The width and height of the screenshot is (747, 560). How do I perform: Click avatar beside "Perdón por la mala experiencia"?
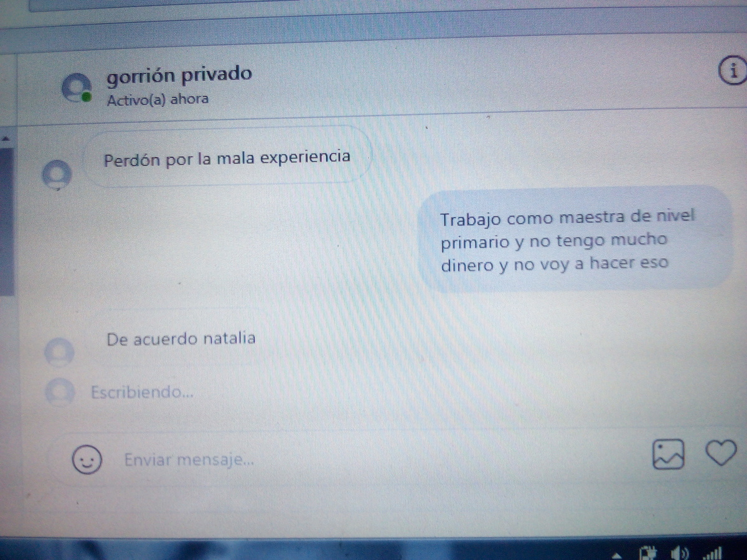point(57,174)
